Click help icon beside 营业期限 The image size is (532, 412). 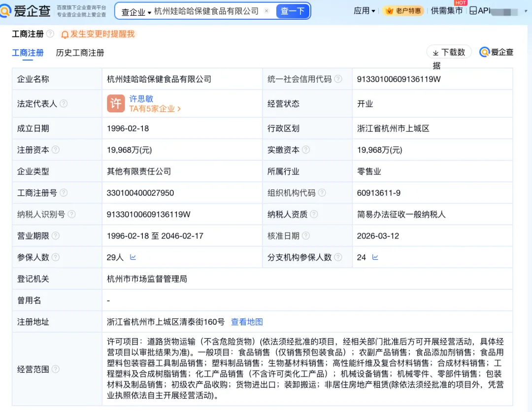(x=56, y=236)
